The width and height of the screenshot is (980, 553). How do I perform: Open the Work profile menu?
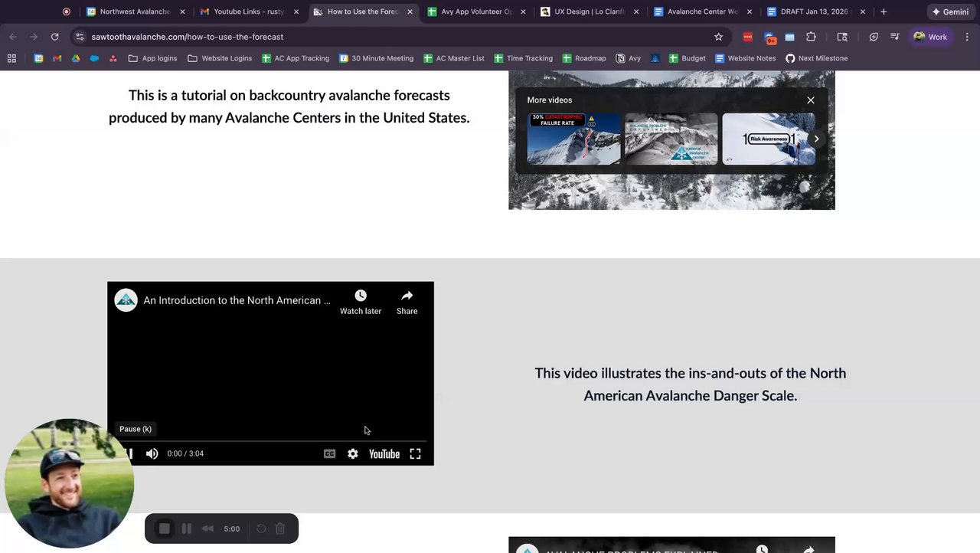tap(930, 37)
